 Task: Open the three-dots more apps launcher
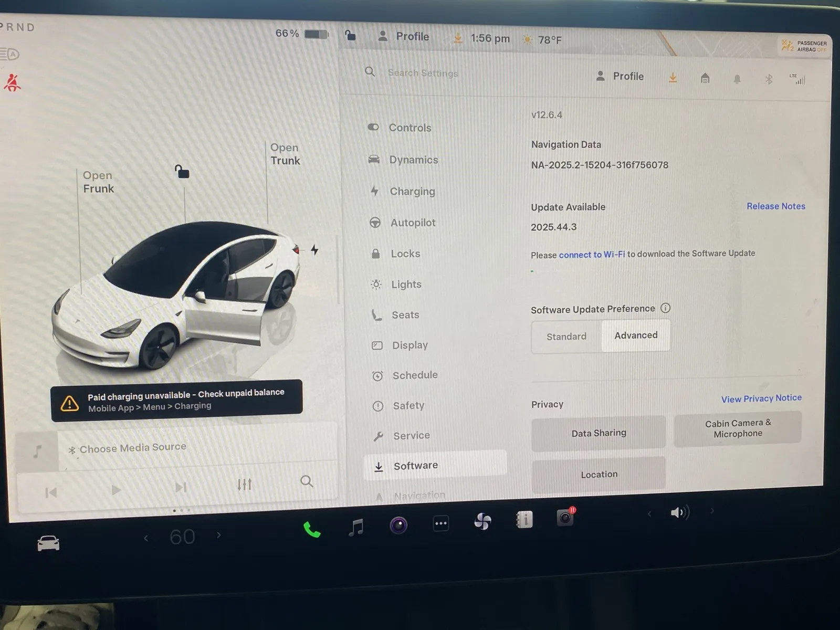pos(441,523)
